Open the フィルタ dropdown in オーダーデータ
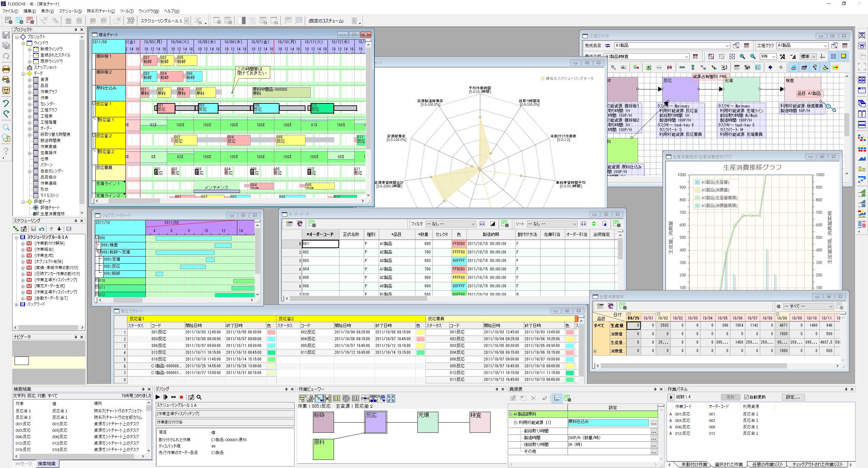This screenshot has height=468, width=868. point(473,224)
